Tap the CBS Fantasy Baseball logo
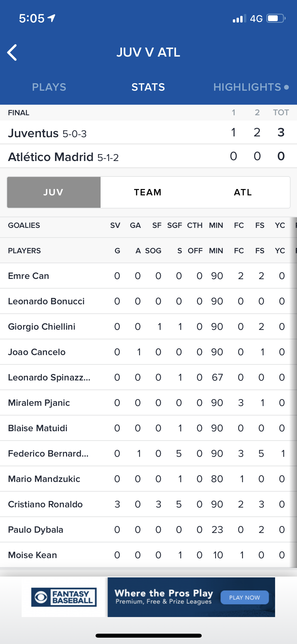 (64, 597)
